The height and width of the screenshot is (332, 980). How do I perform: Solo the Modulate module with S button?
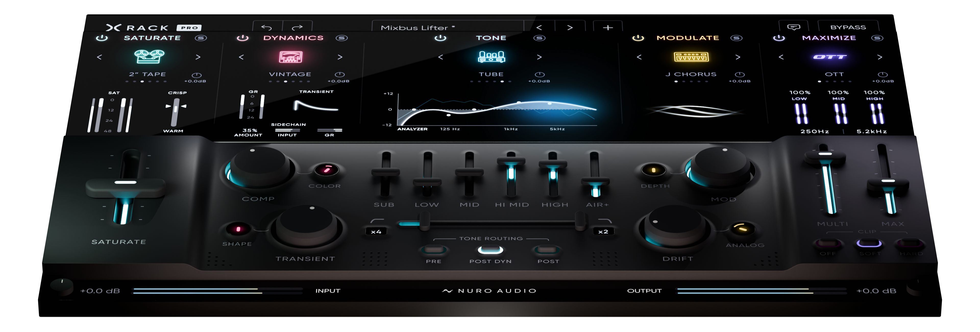[736, 38]
